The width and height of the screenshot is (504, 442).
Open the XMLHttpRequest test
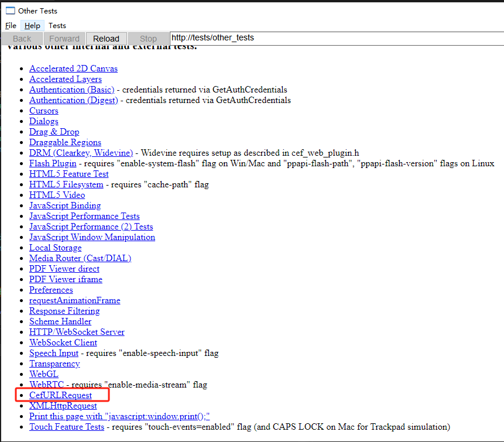[x=63, y=405]
